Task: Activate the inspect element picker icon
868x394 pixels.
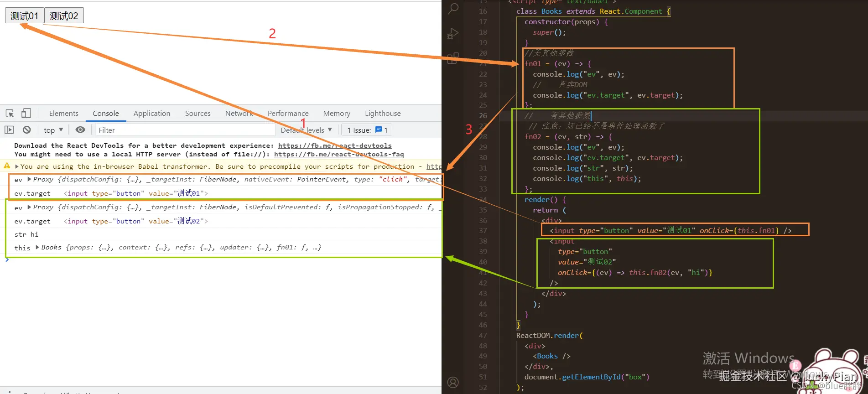Action: click(10, 113)
